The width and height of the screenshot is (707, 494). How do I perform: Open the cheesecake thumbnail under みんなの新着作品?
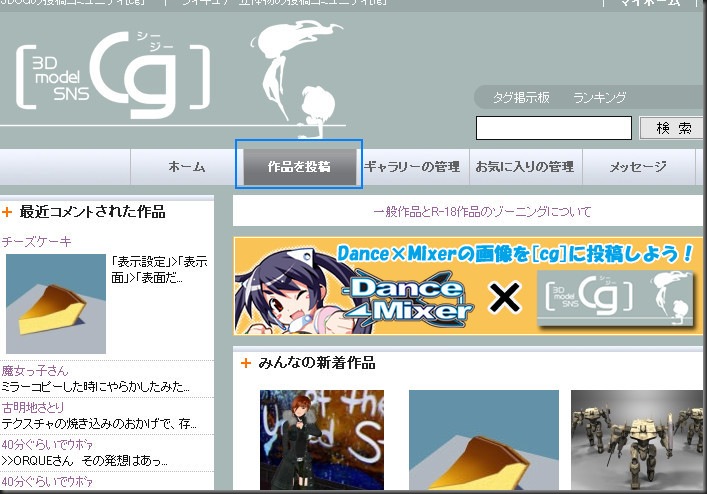click(484, 440)
